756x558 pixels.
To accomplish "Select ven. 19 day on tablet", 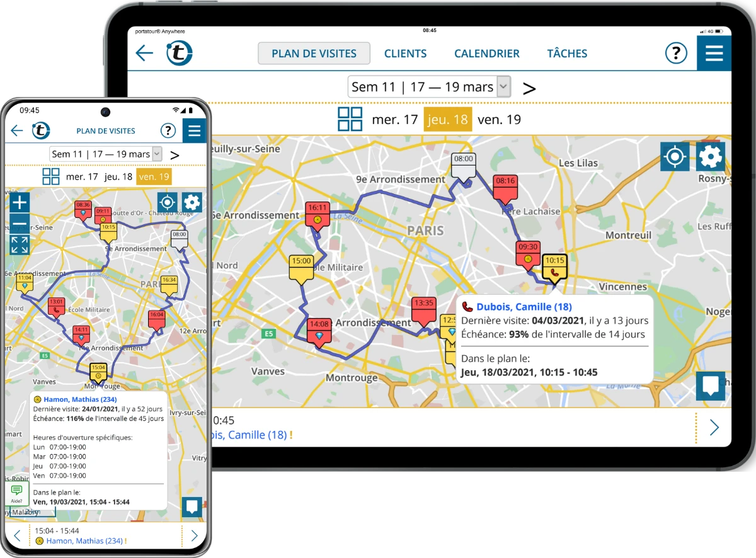I will pyautogui.click(x=500, y=119).
